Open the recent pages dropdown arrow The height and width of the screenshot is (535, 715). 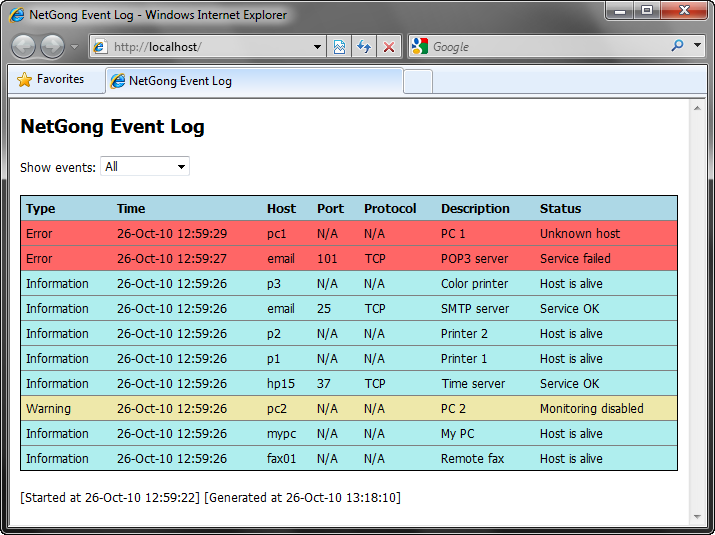(x=74, y=47)
